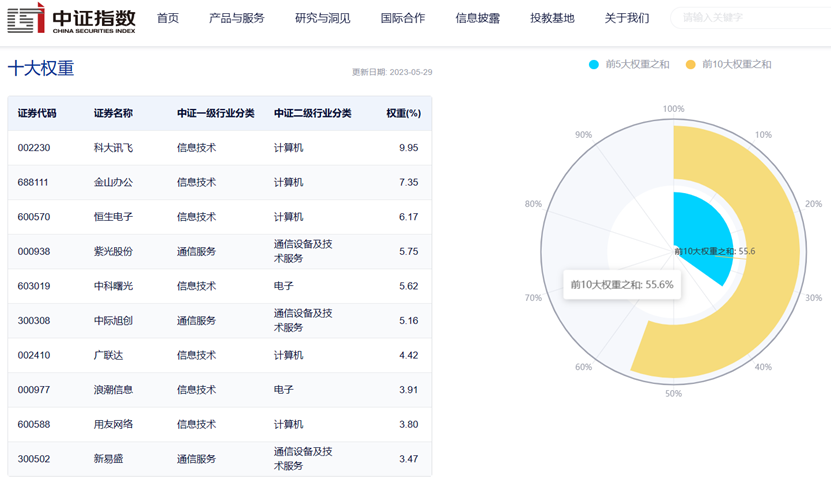Open the 信息披露 menu

click(478, 18)
